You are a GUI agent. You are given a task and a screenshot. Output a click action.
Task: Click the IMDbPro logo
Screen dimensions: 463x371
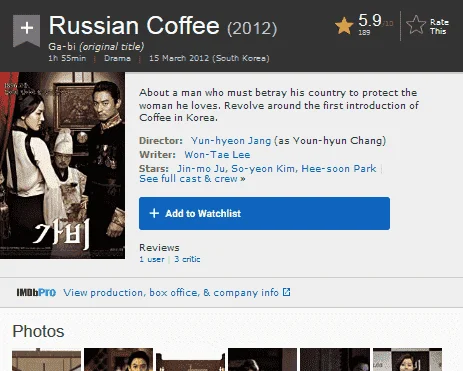pyautogui.click(x=36, y=293)
